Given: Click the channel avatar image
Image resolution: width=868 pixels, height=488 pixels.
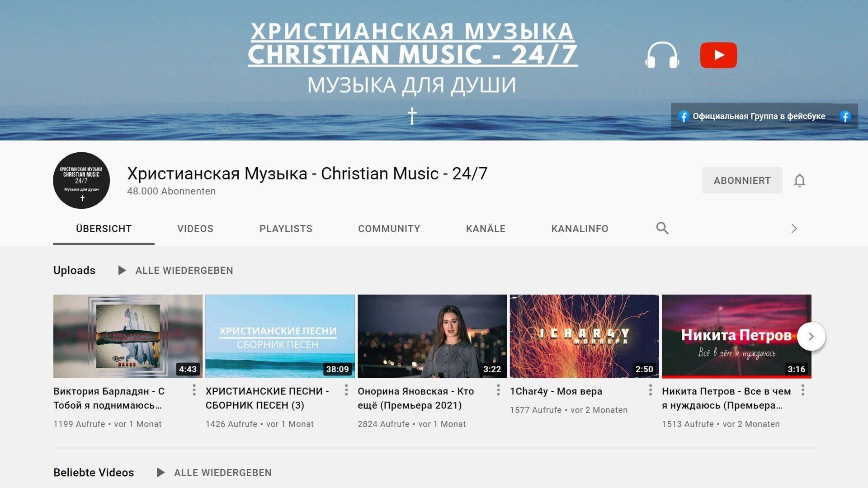Looking at the screenshot, I should point(81,180).
